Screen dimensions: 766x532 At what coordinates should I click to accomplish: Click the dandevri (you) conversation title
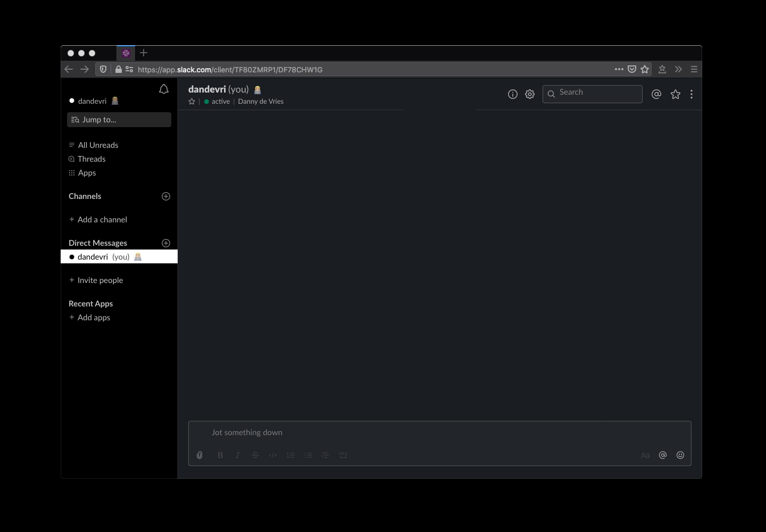pyautogui.click(x=219, y=89)
